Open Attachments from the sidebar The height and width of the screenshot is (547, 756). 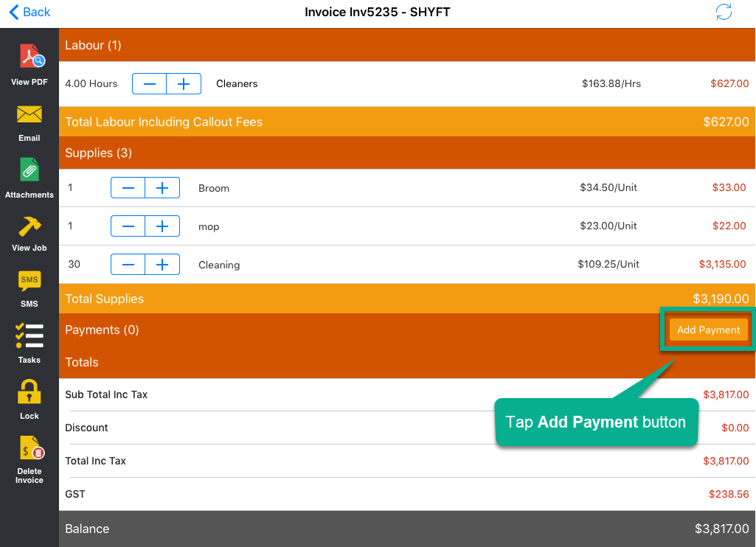point(30,170)
